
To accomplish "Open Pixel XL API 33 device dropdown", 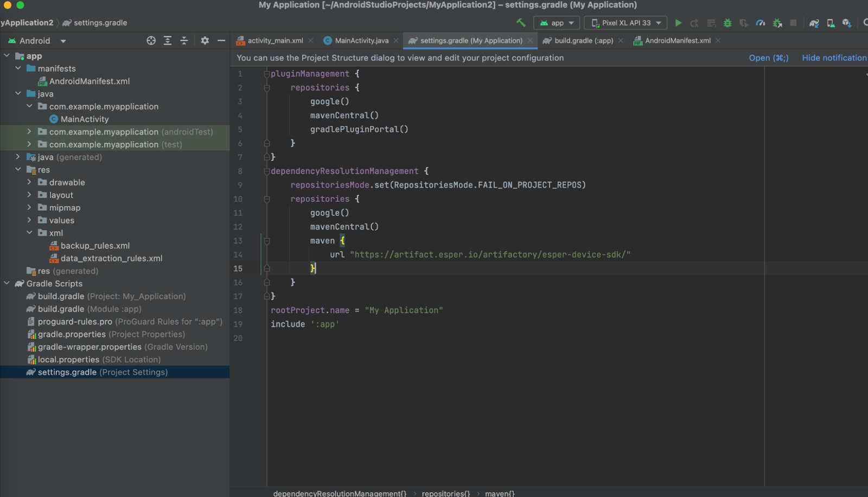I will pos(627,23).
